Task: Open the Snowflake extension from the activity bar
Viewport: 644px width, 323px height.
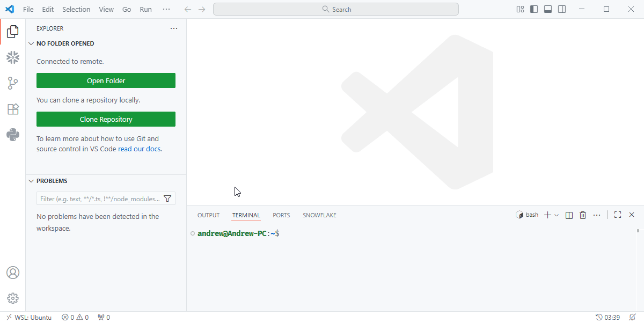Action: [x=12, y=57]
